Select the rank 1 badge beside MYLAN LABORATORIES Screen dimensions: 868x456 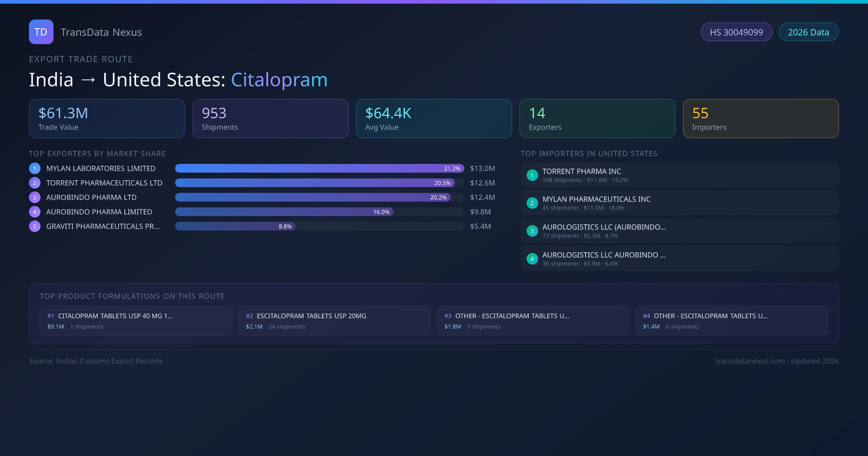tap(34, 168)
